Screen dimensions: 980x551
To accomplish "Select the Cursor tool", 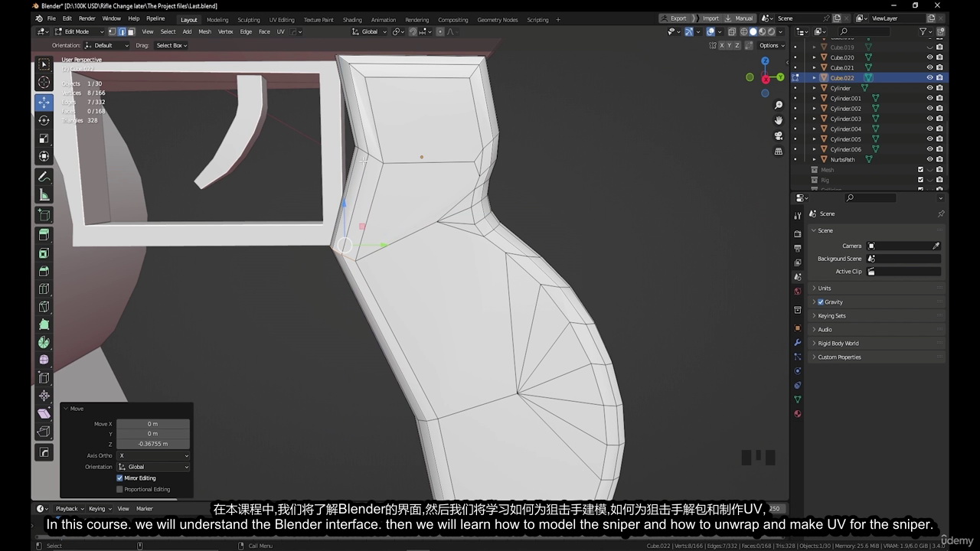I will [x=44, y=83].
